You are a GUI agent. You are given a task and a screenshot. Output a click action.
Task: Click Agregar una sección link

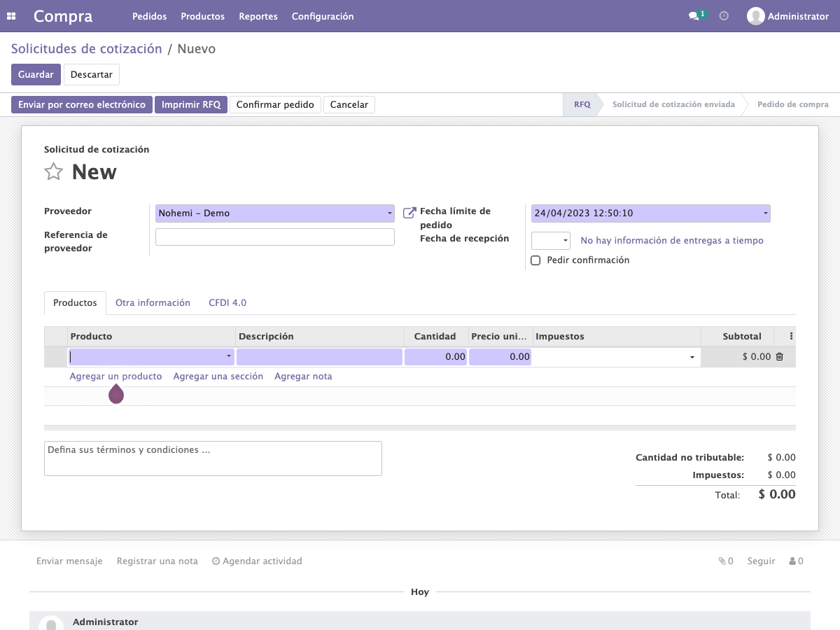pyautogui.click(x=218, y=377)
